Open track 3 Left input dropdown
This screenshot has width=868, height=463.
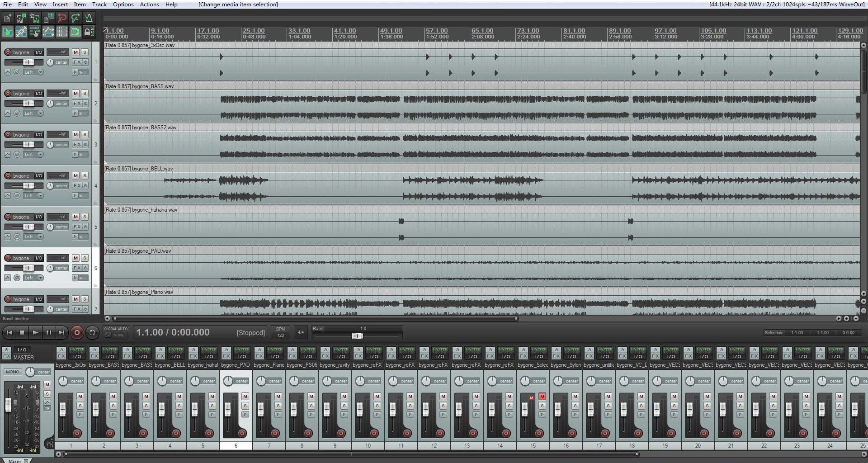pyautogui.click(x=33, y=155)
